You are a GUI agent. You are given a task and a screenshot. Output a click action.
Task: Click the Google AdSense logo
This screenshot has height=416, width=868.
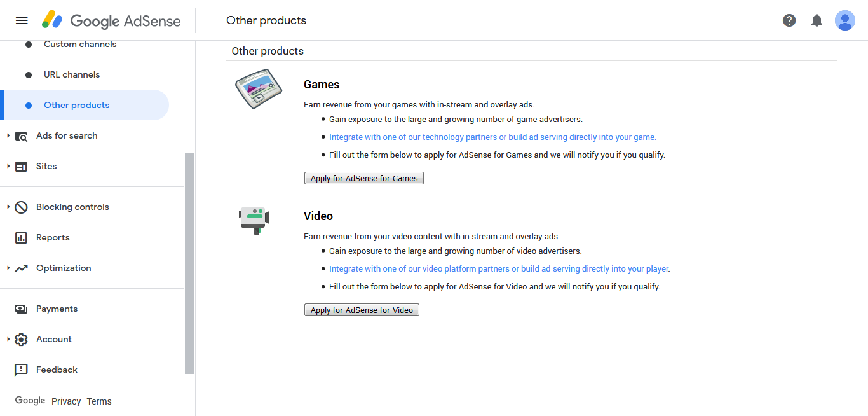pyautogui.click(x=111, y=20)
